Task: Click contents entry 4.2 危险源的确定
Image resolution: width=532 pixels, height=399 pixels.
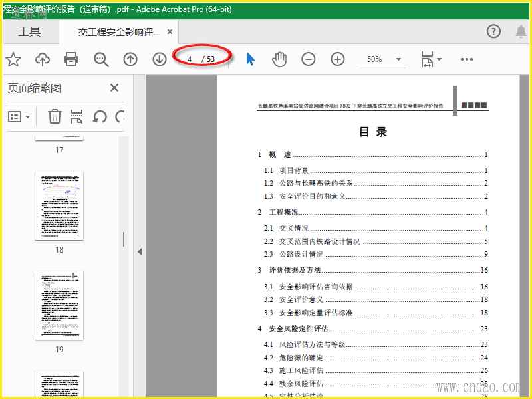Action: coord(376,358)
